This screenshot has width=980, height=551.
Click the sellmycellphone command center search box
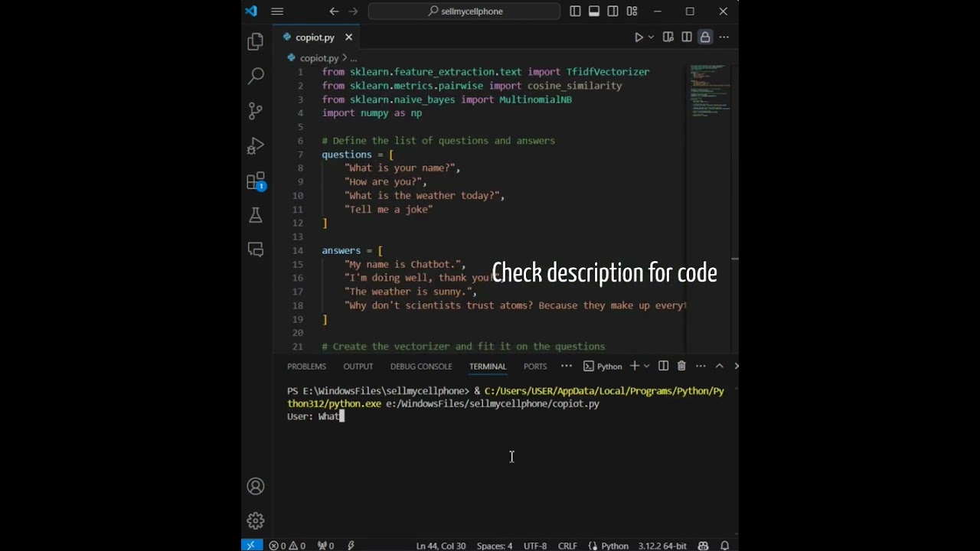click(464, 11)
